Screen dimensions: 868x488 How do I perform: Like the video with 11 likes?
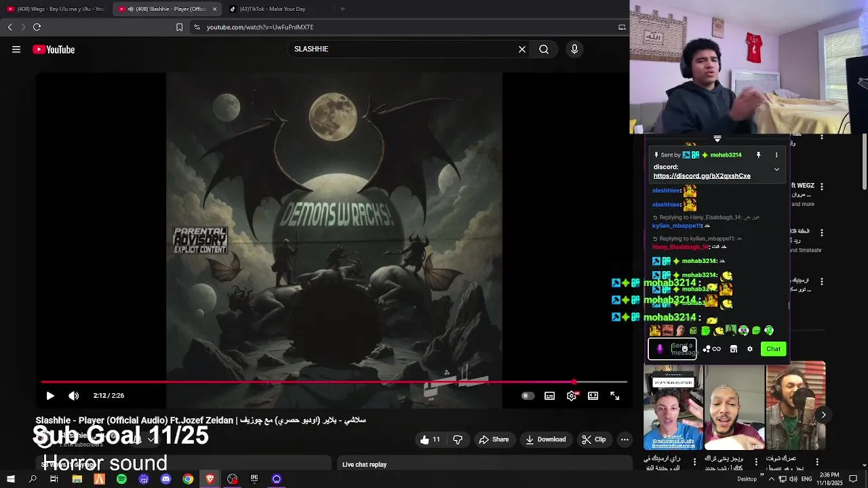coord(430,439)
